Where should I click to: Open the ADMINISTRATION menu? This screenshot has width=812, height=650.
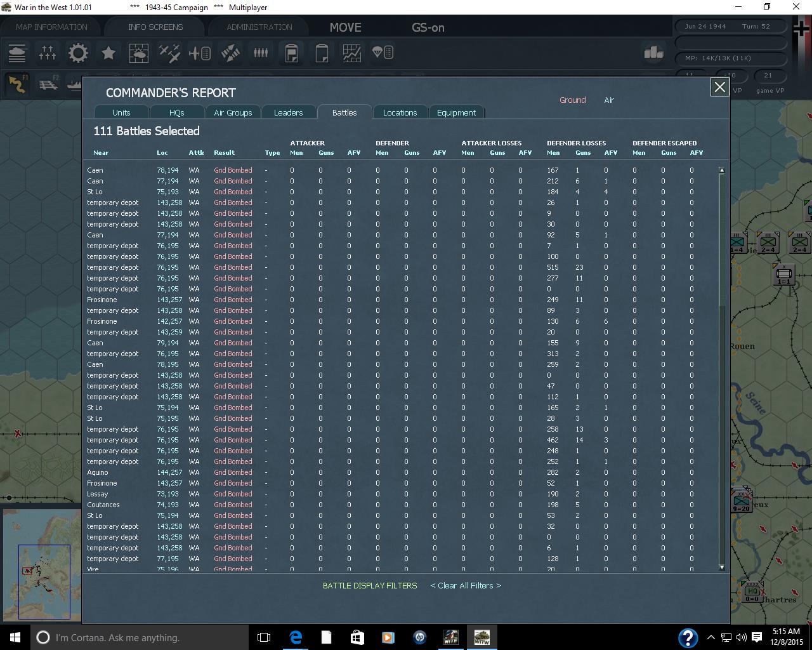coord(259,27)
